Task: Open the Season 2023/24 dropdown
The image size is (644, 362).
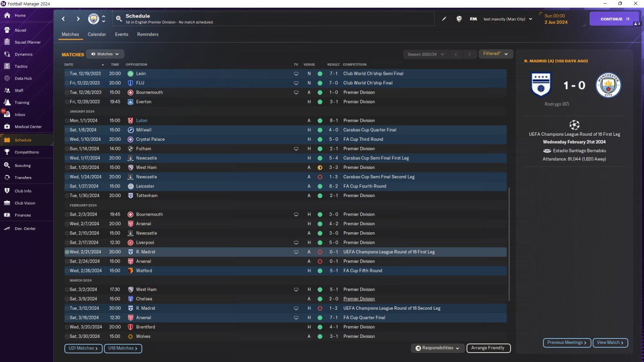Action: point(425,54)
